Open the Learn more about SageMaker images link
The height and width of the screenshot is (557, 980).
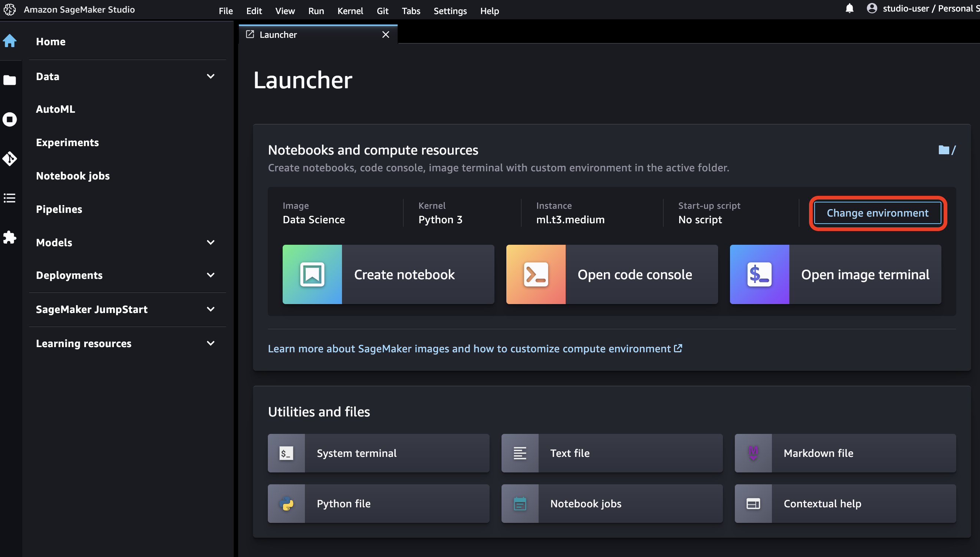(474, 349)
